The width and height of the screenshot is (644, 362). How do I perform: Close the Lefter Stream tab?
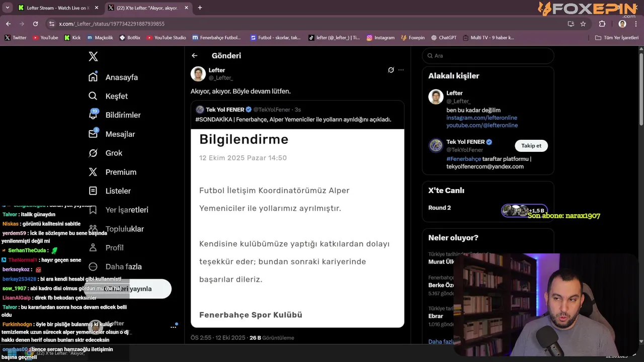pos(97,8)
